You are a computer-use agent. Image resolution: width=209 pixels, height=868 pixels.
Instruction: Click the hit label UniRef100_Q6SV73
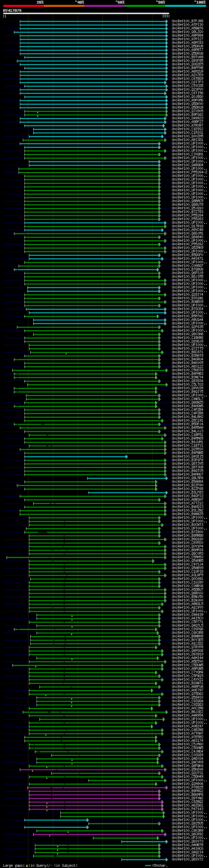click(x=187, y=842)
